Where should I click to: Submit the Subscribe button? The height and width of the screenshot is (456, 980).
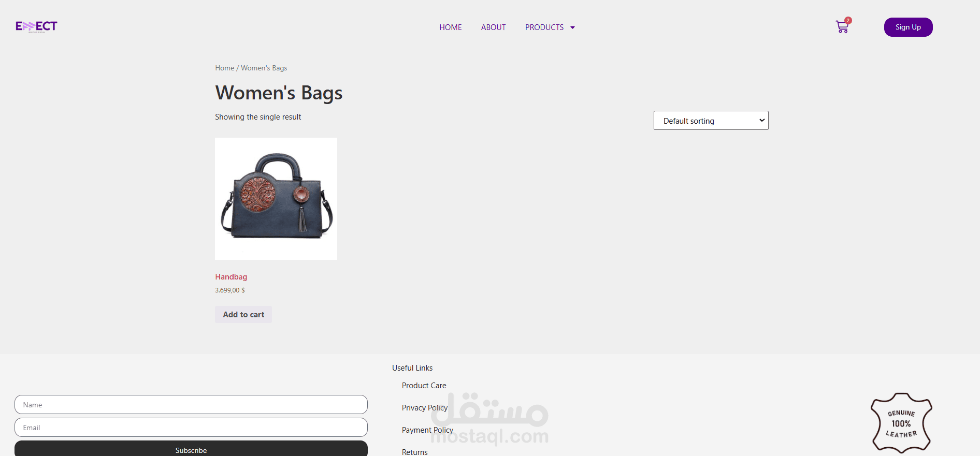(x=191, y=449)
